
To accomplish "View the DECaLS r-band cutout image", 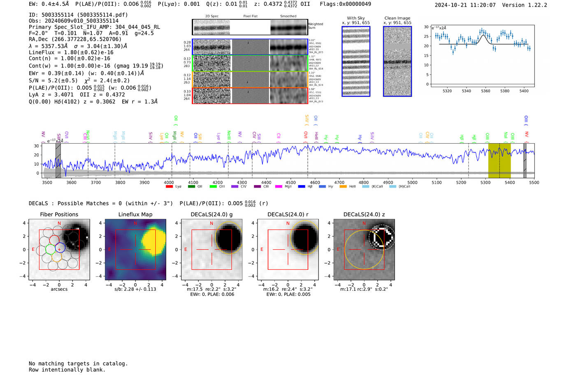I will [288, 250].
